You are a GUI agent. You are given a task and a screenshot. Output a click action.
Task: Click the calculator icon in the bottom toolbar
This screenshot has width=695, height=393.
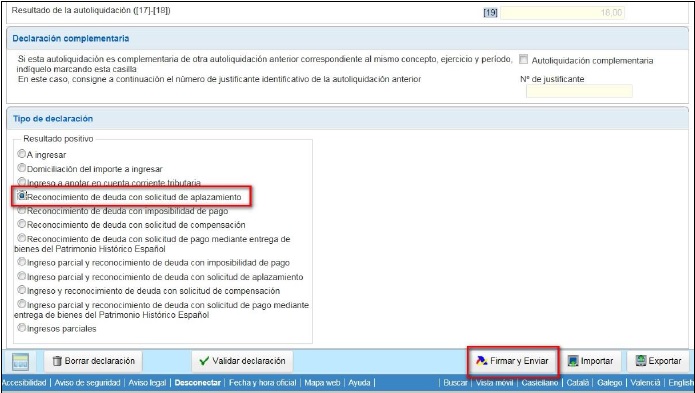tap(20, 362)
